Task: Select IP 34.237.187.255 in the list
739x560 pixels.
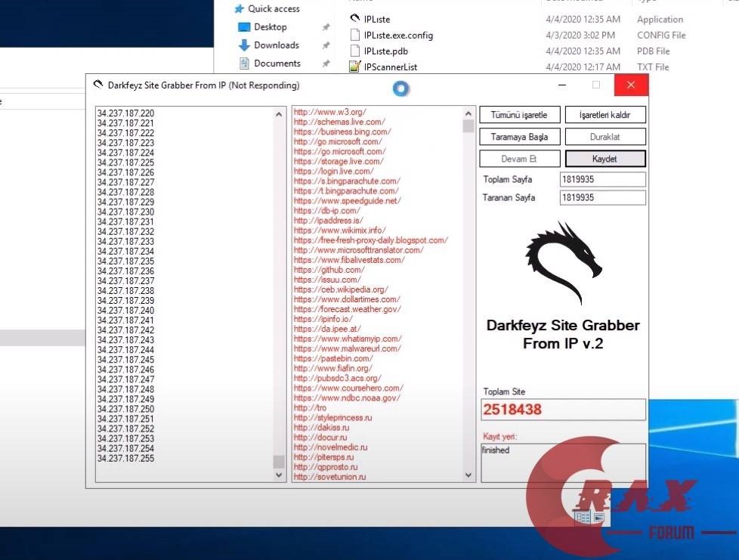Action: 126,458
